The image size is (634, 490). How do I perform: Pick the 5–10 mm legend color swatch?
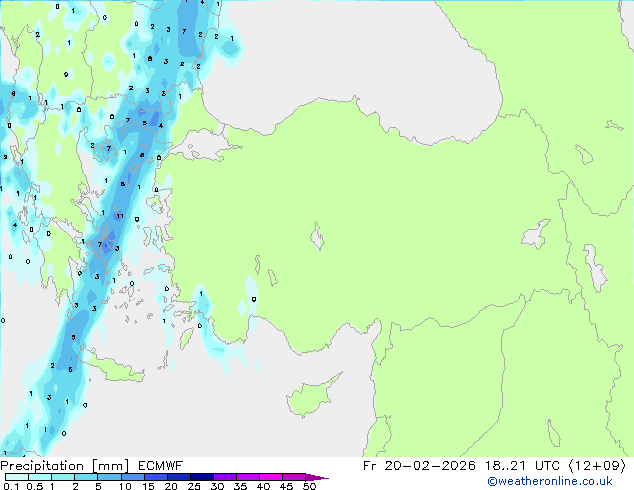point(109,477)
